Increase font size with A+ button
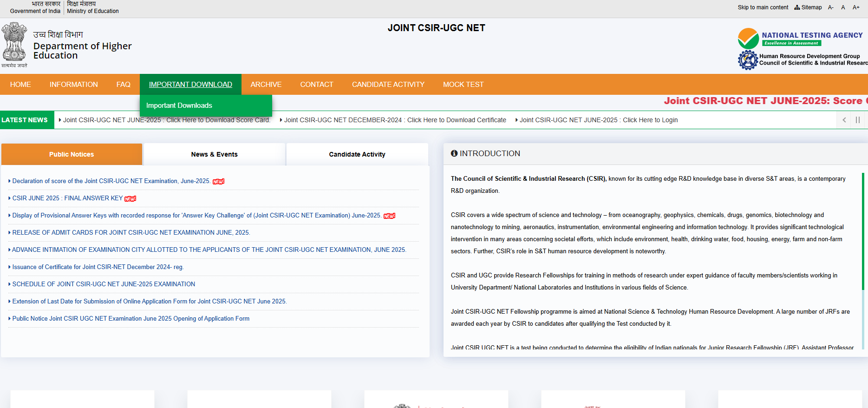 tap(856, 7)
